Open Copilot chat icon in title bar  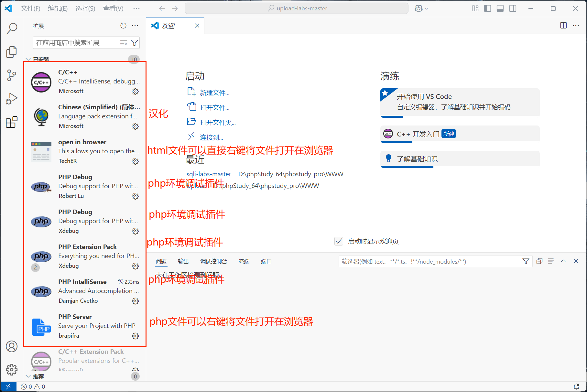pyautogui.click(x=419, y=8)
